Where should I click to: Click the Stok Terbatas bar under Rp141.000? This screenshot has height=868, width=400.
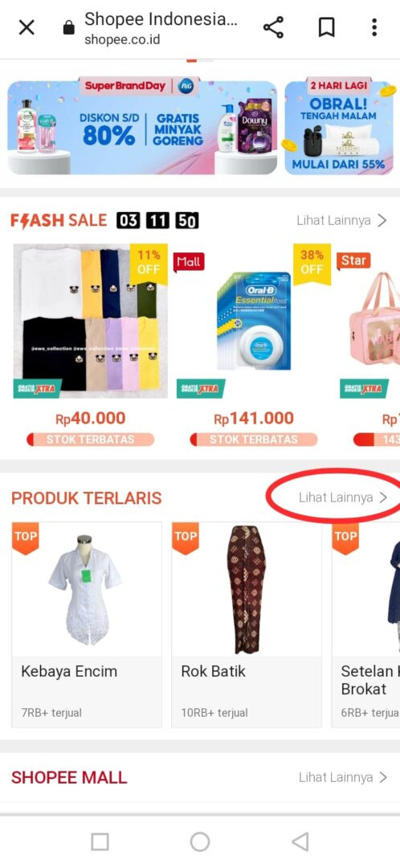click(x=253, y=440)
